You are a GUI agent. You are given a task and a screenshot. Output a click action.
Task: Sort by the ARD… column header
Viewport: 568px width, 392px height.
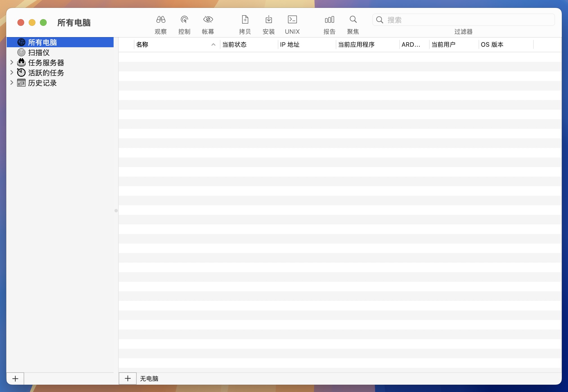coord(414,45)
